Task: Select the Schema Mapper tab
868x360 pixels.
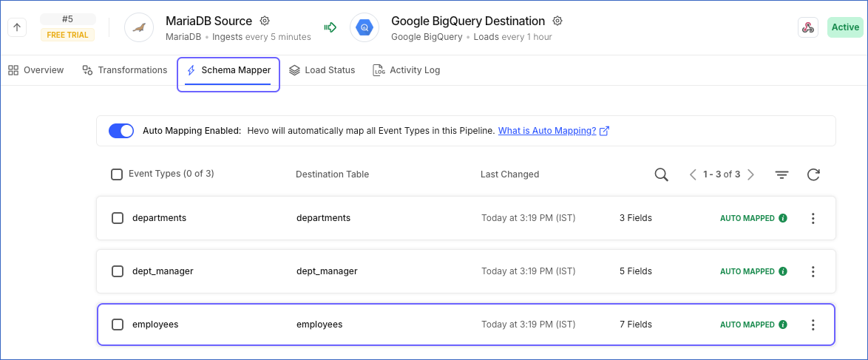Action: (228, 71)
